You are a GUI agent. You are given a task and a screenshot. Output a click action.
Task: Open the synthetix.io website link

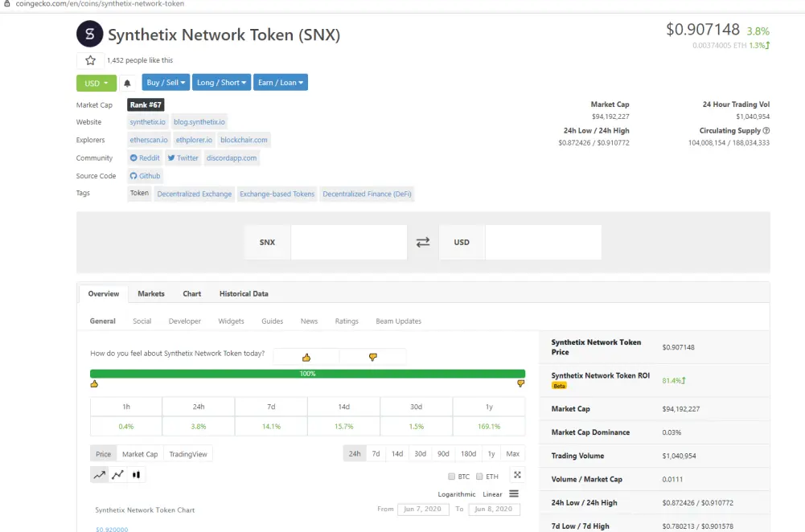coord(148,122)
